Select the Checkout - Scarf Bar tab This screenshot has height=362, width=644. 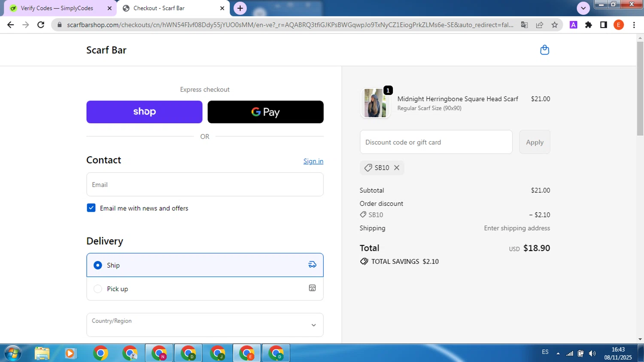174,8
